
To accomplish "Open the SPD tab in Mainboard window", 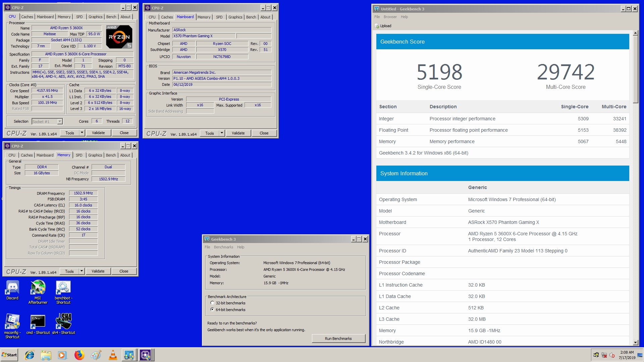I will 219,17.
